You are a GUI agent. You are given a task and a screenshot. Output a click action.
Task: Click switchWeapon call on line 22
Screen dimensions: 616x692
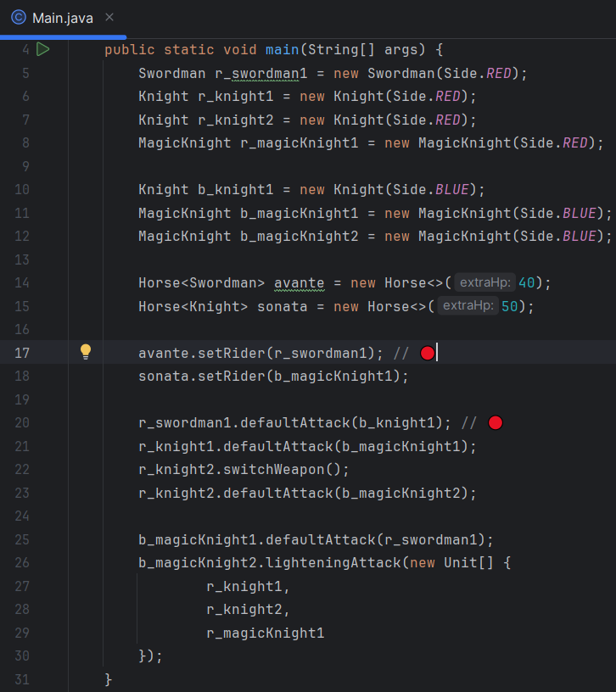274,470
